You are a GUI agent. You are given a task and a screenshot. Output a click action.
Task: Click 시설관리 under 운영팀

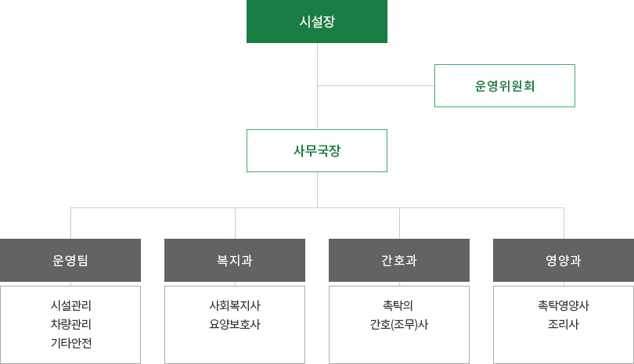pos(71,305)
